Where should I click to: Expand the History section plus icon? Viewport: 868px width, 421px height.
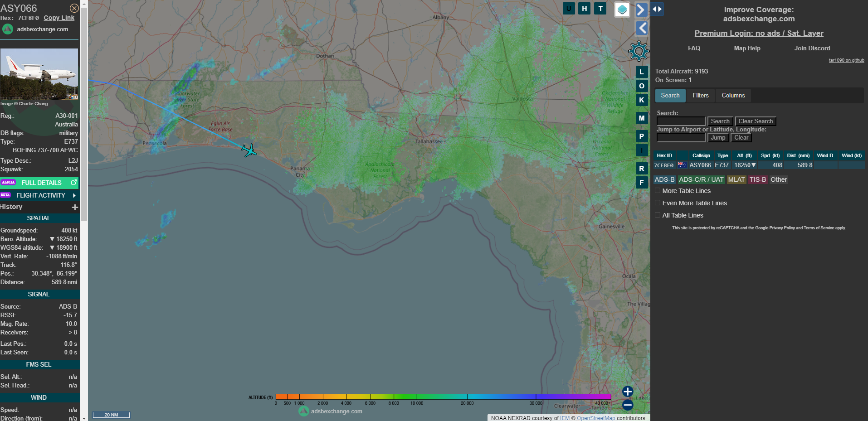coord(75,207)
